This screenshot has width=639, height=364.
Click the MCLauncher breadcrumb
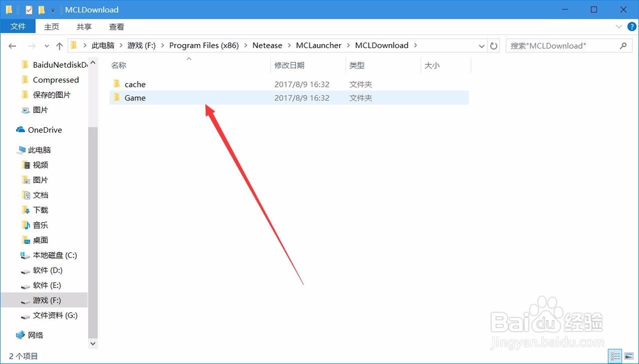[x=319, y=45]
